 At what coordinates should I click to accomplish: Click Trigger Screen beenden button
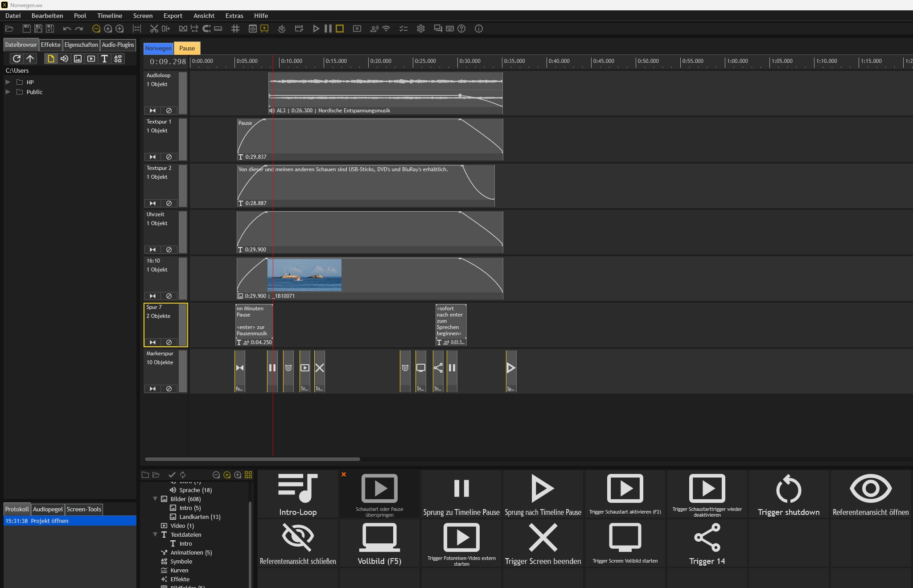(543, 543)
